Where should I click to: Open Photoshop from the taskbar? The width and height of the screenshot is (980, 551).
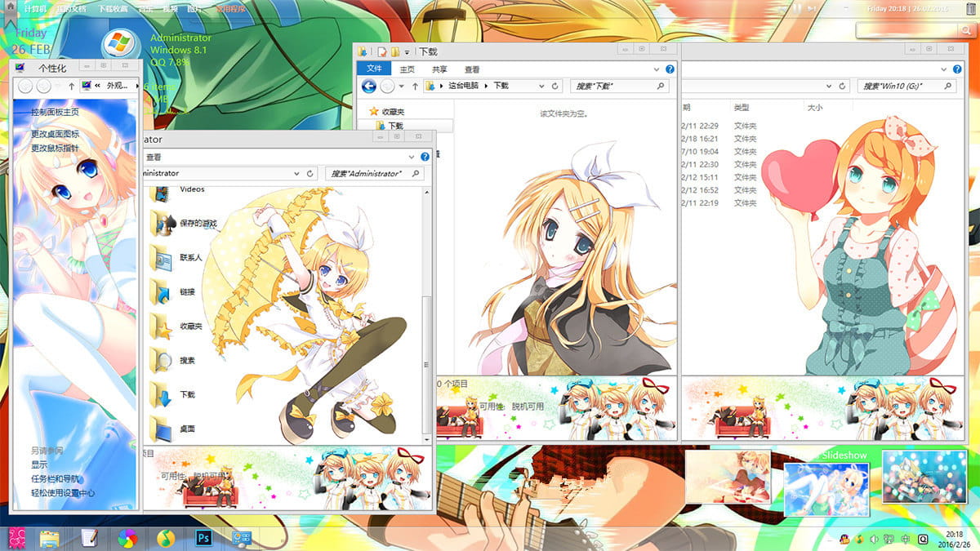point(205,538)
